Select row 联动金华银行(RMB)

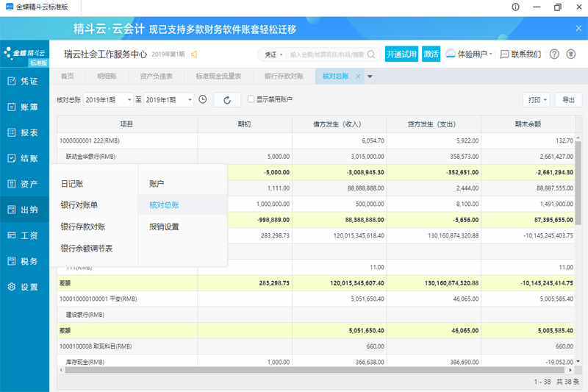click(316, 157)
